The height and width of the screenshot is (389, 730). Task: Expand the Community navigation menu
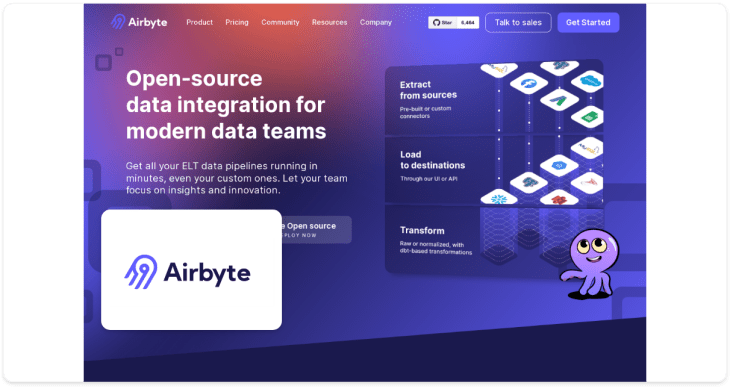280,22
